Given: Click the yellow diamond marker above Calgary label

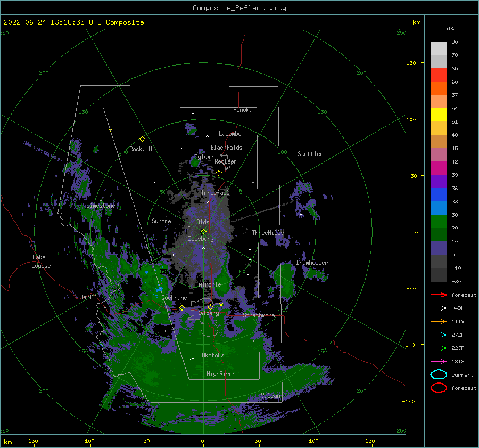Looking at the screenshot, I should (210, 307).
